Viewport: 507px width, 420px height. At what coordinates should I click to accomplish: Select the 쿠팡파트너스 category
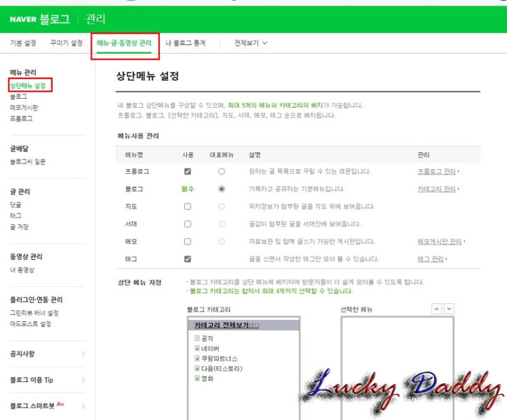coord(220,359)
